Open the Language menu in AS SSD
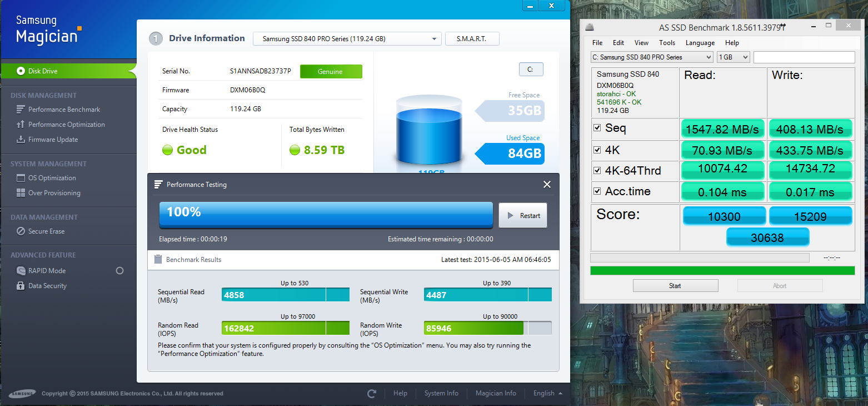The image size is (868, 406). 700,43
